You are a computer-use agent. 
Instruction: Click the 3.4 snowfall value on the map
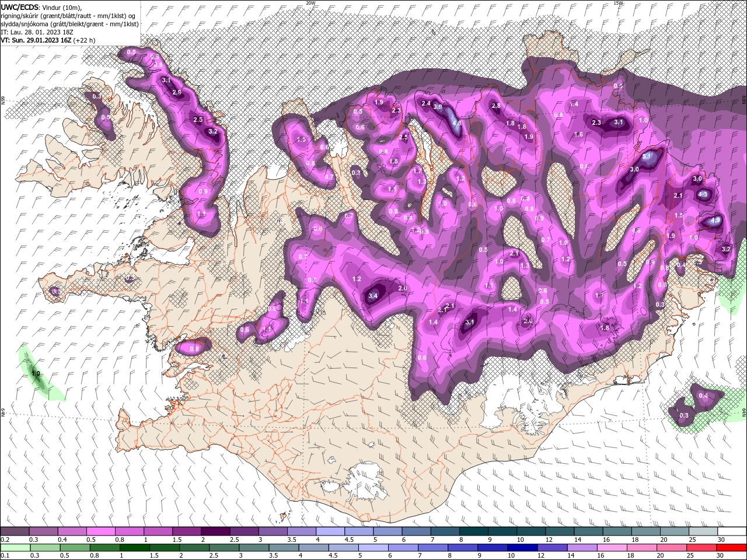click(x=373, y=296)
